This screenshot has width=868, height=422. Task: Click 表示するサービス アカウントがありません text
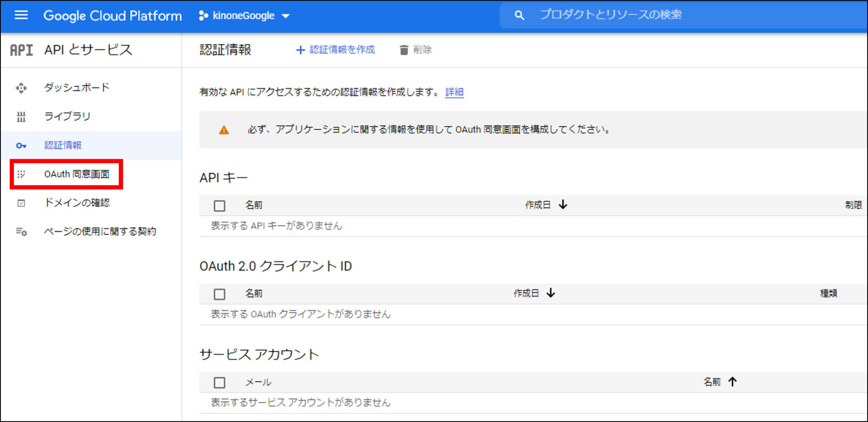tap(301, 403)
